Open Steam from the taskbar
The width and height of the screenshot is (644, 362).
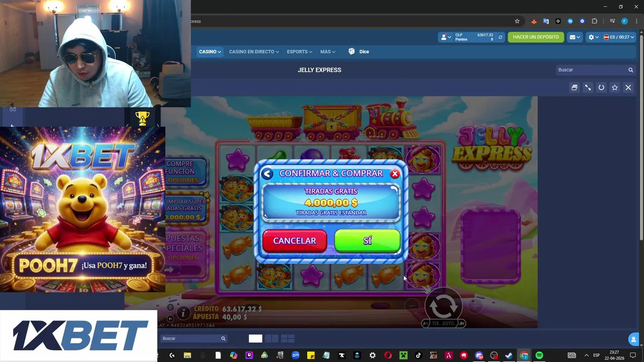pos(509,355)
